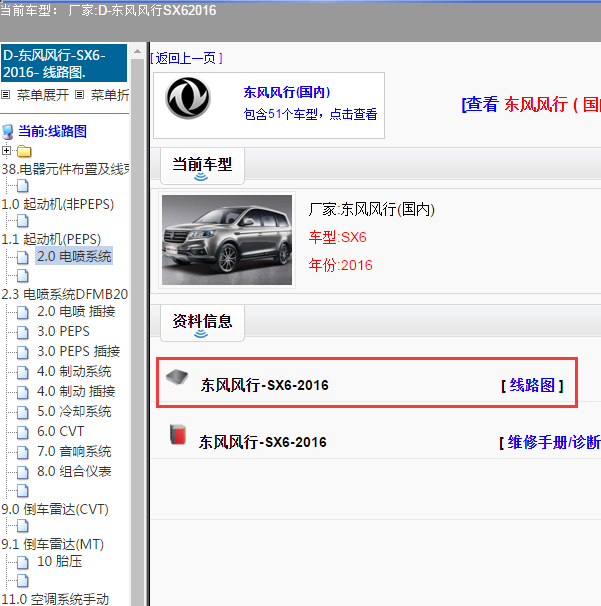Open tree item 1.0 起动机(非PEPS)

point(58,204)
